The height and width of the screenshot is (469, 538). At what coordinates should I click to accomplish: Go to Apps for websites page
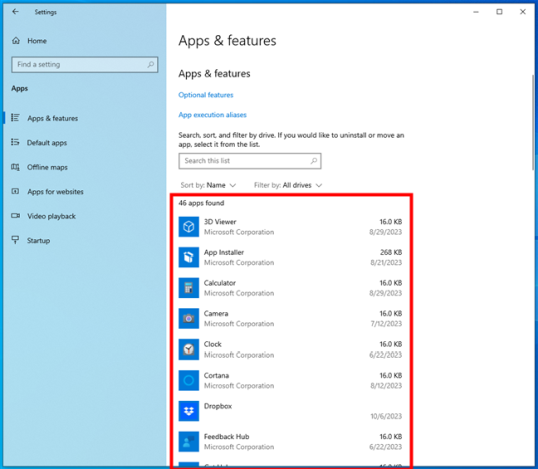coord(55,192)
